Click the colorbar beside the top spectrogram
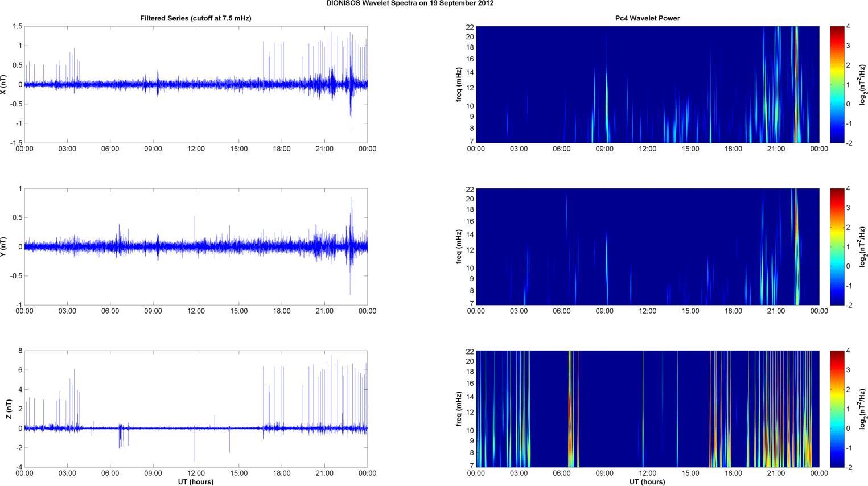The height and width of the screenshot is (486, 868). [837, 85]
